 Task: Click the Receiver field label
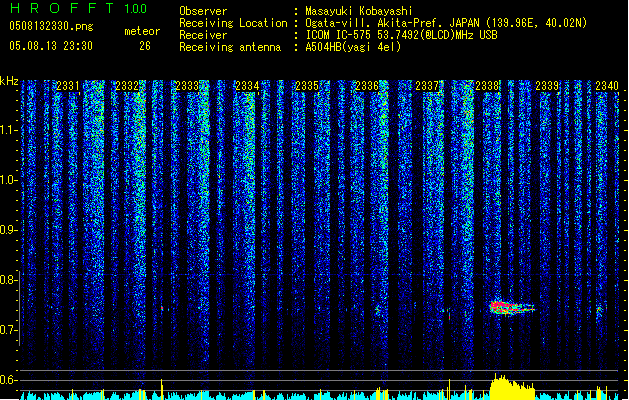click(x=203, y=35)
